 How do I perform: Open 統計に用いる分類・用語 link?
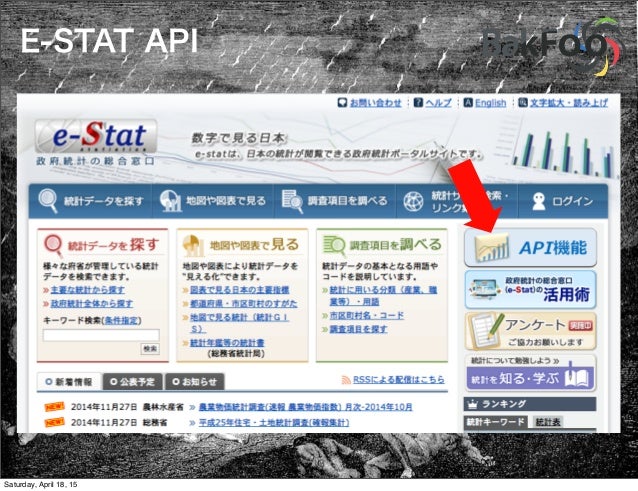pos(383,296)
